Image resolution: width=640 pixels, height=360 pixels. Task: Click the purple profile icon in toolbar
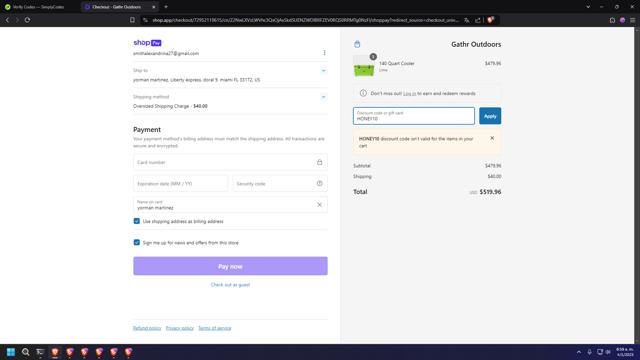[x=622, y=20]
